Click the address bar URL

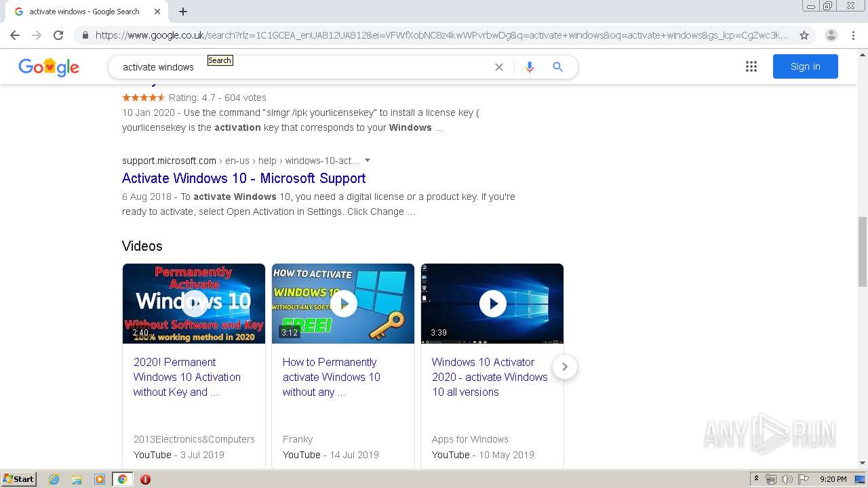(441, 35)
